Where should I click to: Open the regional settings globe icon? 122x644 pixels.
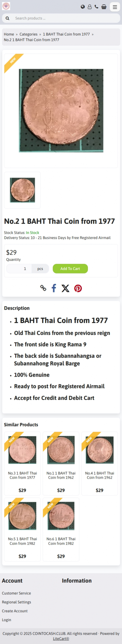click(x=83, y=7)
